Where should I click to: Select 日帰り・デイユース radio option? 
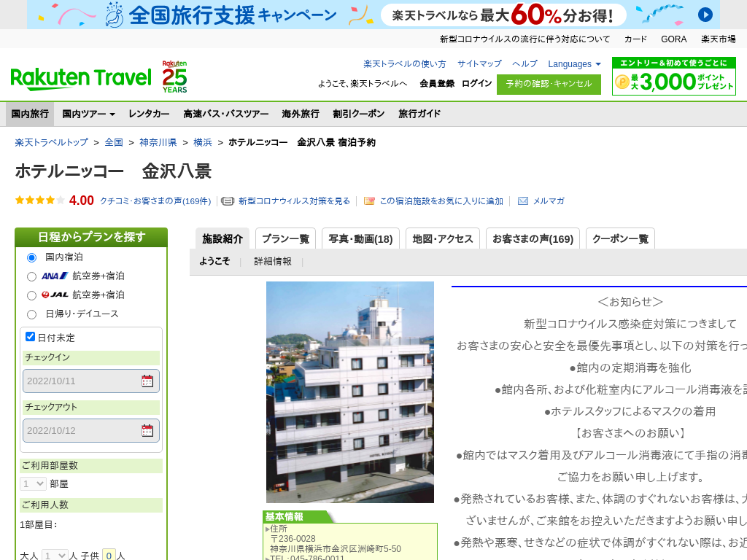tap(31, 315)
